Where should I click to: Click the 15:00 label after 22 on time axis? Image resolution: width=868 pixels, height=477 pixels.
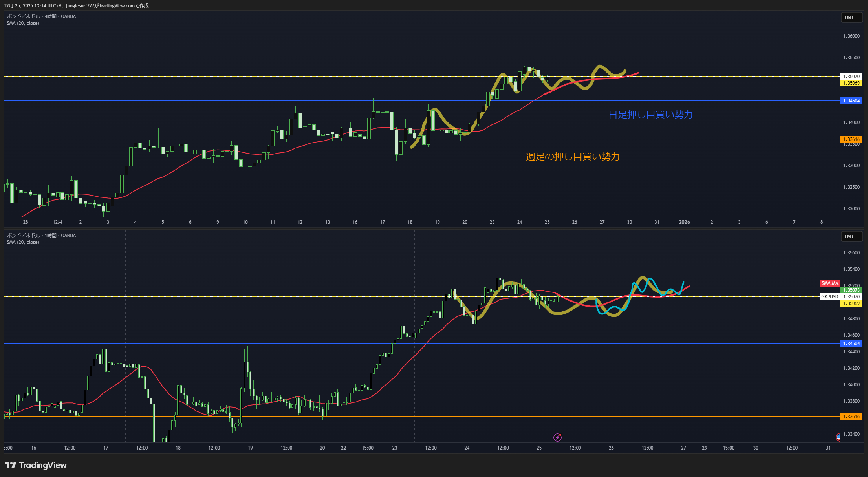coord(368,448)
